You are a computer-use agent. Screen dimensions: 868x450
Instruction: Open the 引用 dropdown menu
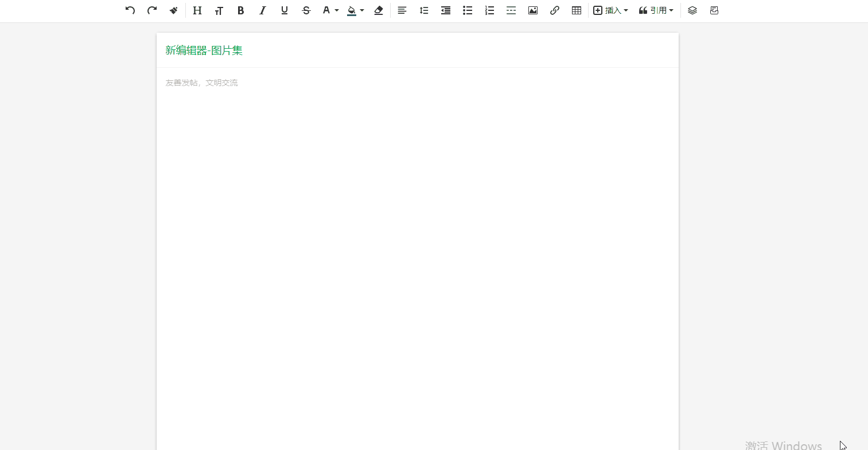tap(656, 10)
